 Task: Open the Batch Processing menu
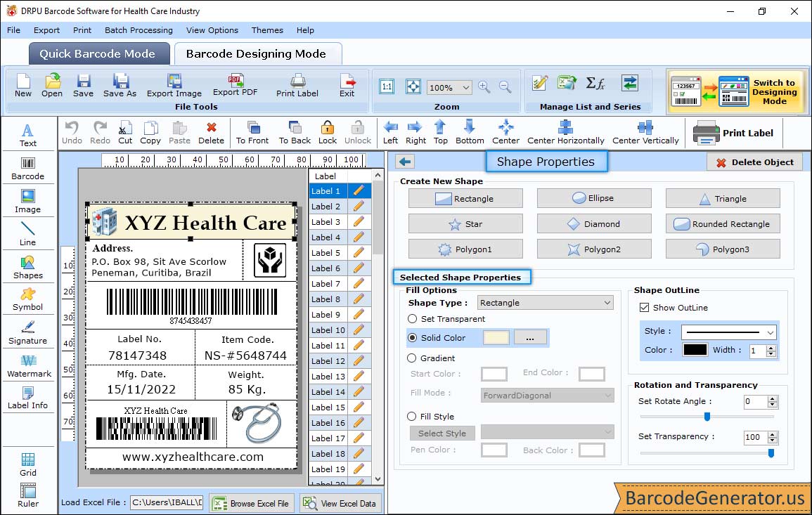(138, 30)
